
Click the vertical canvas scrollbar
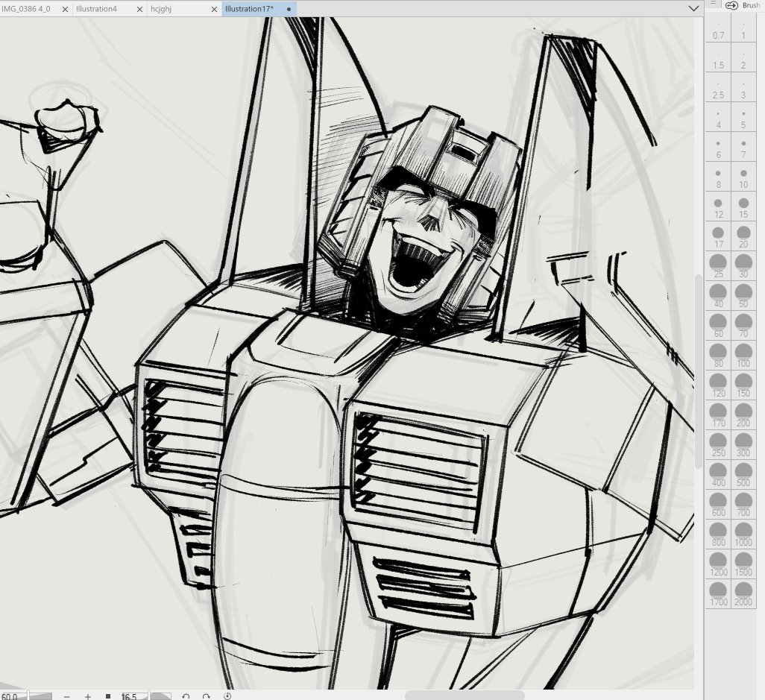coord(699,371)
